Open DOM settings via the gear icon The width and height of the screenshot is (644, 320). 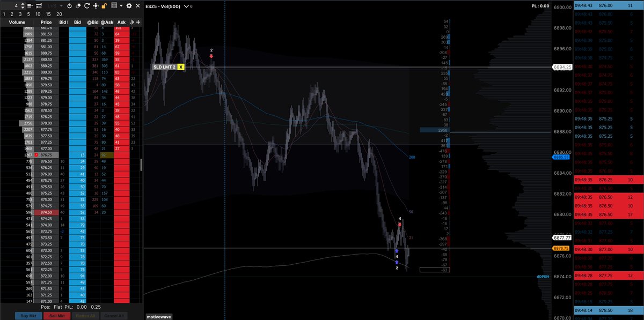point(129,6)
